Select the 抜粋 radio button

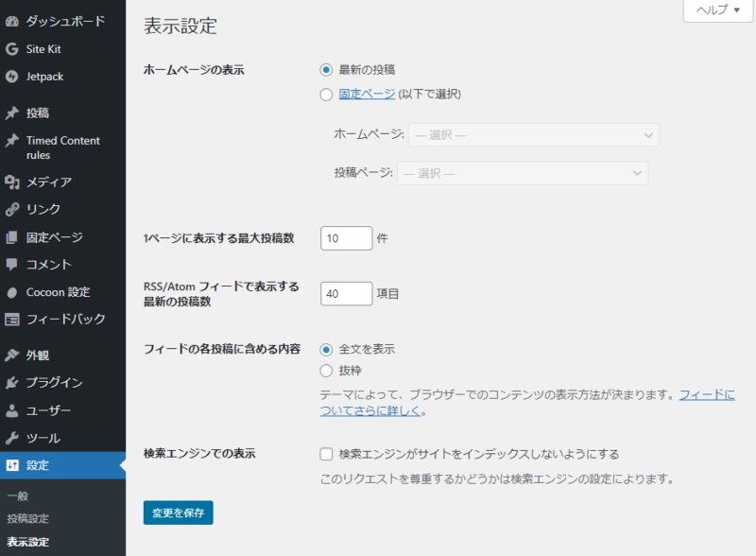point(326,371)
